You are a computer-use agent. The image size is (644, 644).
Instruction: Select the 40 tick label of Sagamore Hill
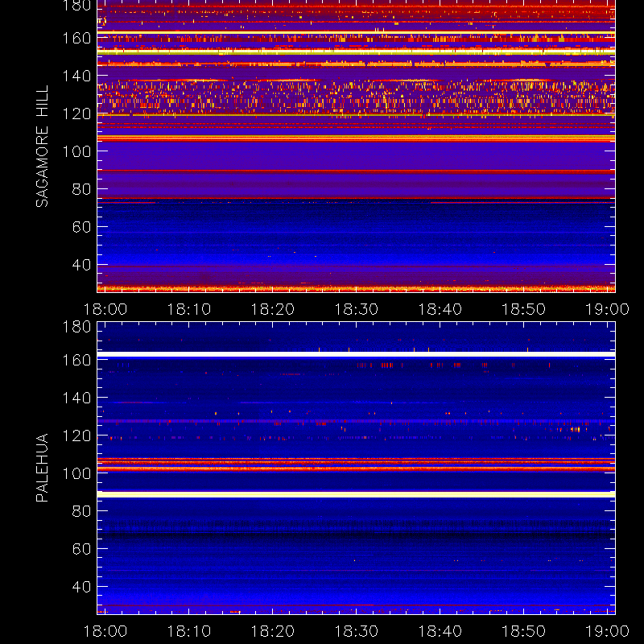(x=81, y=265)
